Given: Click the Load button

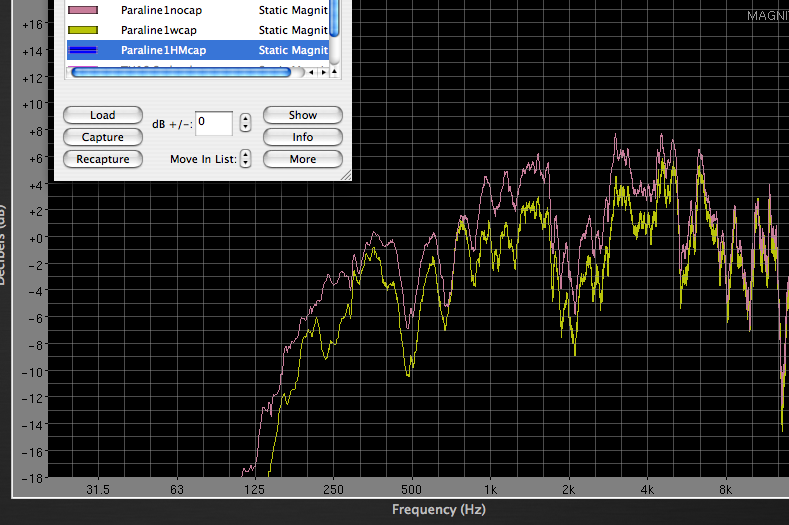Looking at the screenshot, I should point(103,115).
